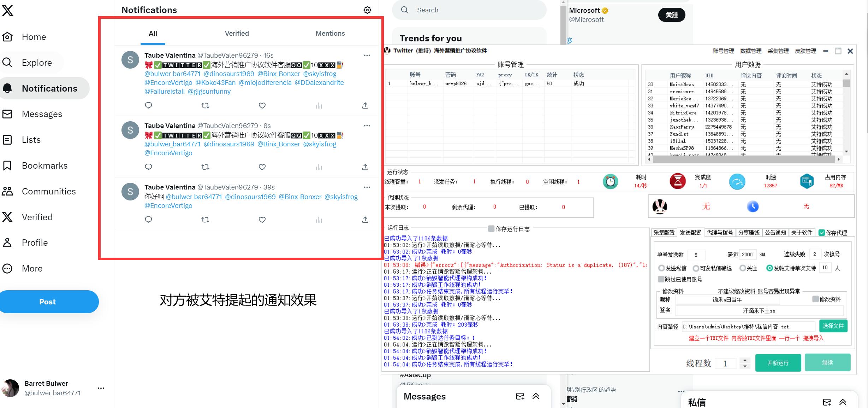Image resolution: width=868 pixels, height=408 pixels.
Task: Open Notifications settings gear icon
Action: [367, 10]
